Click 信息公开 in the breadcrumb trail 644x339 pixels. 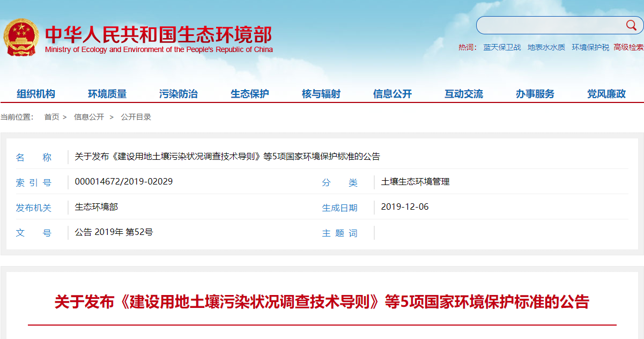(89, 117)
